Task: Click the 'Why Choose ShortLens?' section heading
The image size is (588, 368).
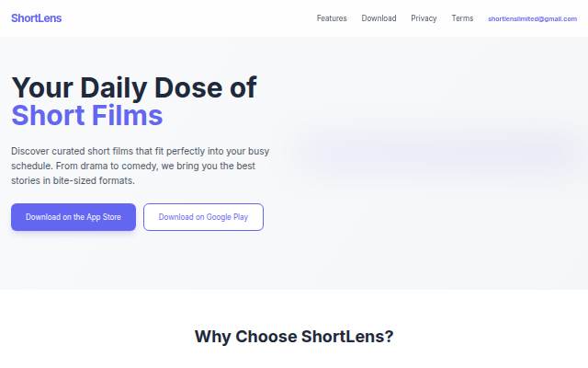Action: tap(294, 337)
